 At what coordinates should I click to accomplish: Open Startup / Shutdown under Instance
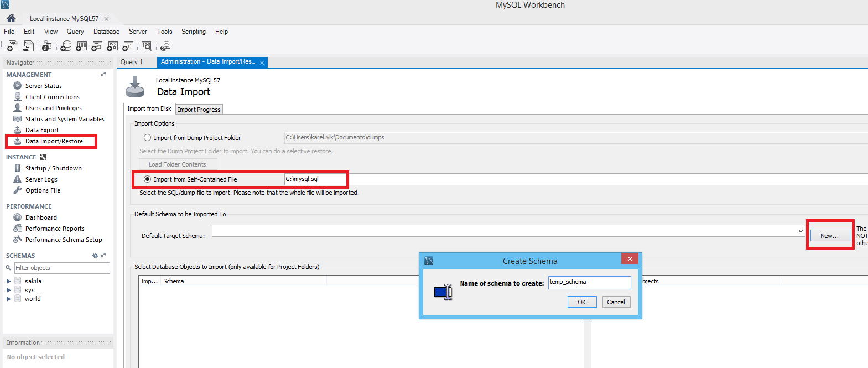54,168
